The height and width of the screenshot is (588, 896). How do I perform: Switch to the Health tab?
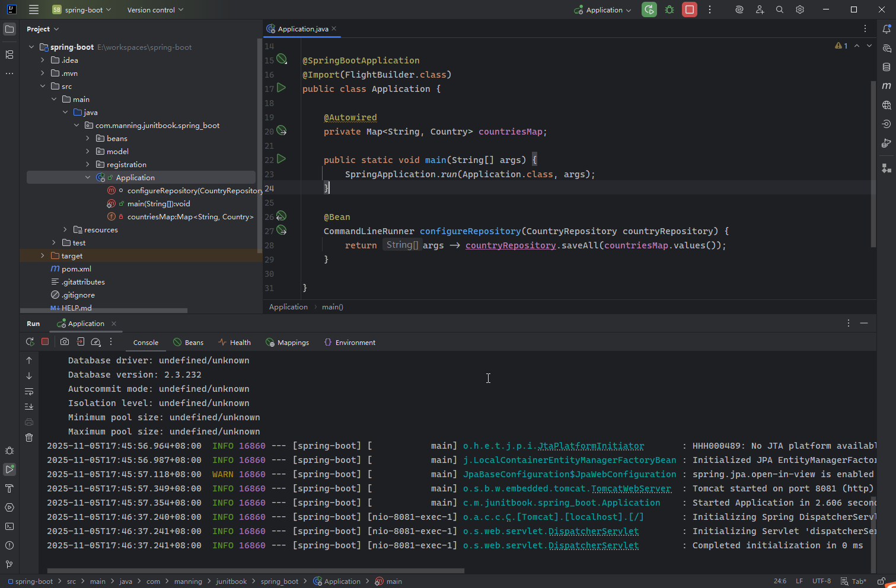coord(234,343)
